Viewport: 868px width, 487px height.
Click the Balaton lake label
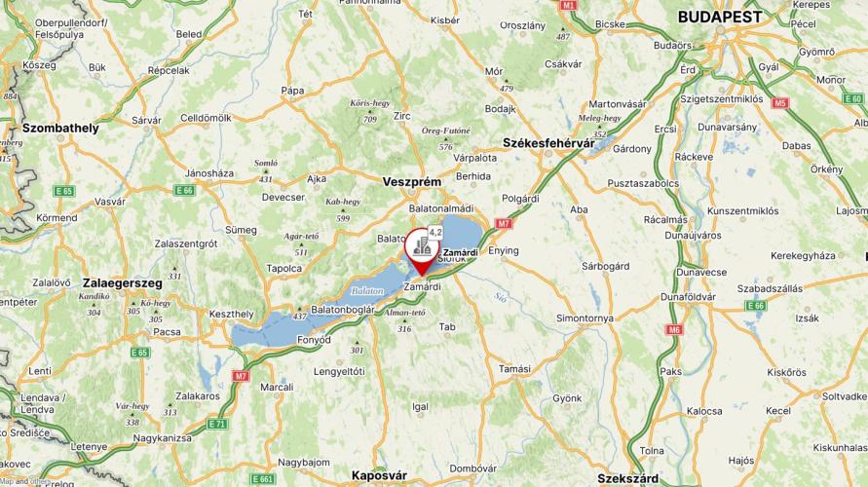367,290
